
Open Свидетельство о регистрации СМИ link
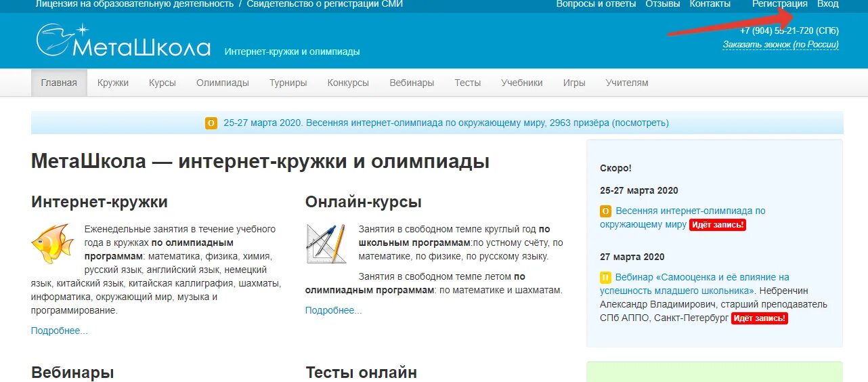325,4
